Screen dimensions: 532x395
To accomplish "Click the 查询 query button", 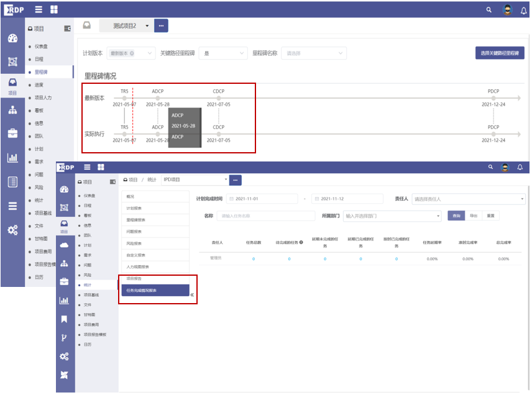I will pyautogui.click(x=456, y=216).
